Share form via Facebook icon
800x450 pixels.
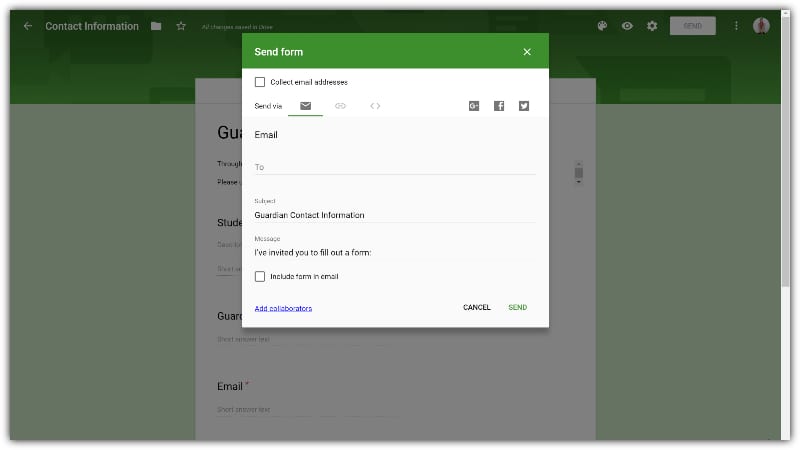(x=499, y=105)
